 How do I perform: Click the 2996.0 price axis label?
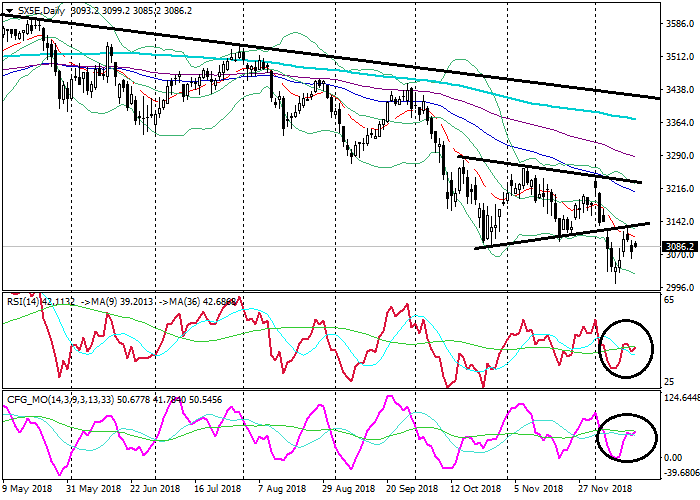coord(680,287)
